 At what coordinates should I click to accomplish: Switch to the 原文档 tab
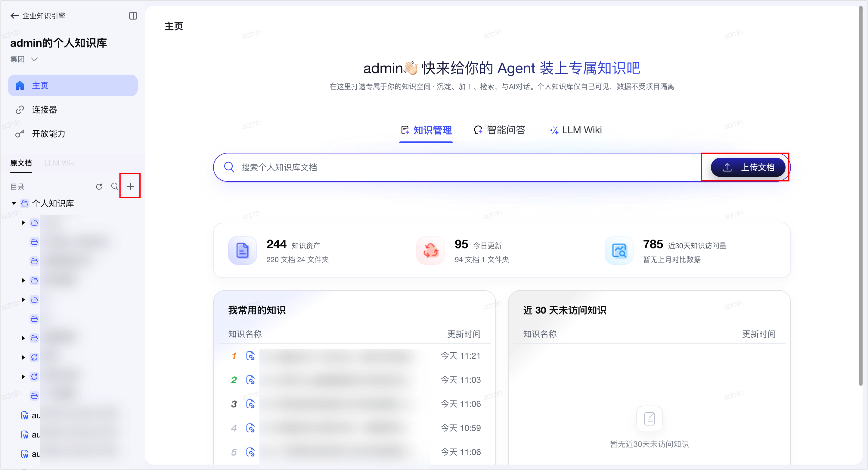tap(21, 163)
